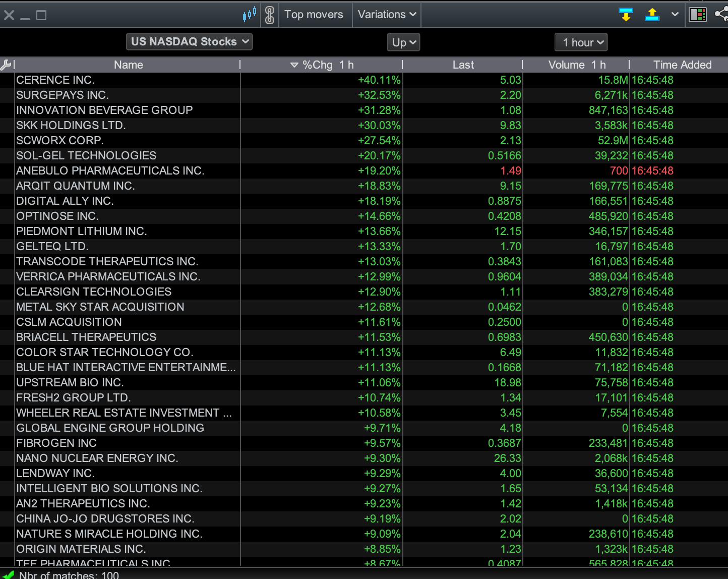
Task: Open the US NASDAQ Stocks dropdown
Action: (x=189, y=42)
